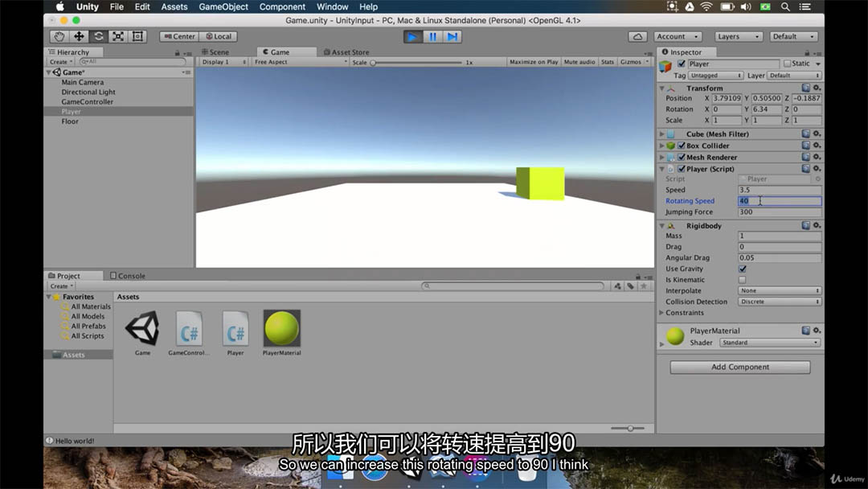Screen dimensions: 868x489
Task: Open the cloud services icon
Action: pyautogui.click(x=637, y=36)
